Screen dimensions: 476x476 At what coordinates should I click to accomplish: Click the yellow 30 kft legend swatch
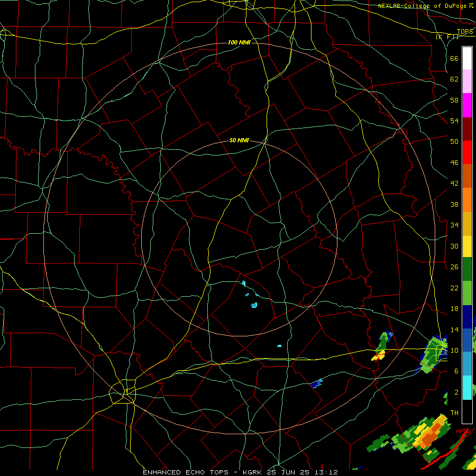pos(467,246)
